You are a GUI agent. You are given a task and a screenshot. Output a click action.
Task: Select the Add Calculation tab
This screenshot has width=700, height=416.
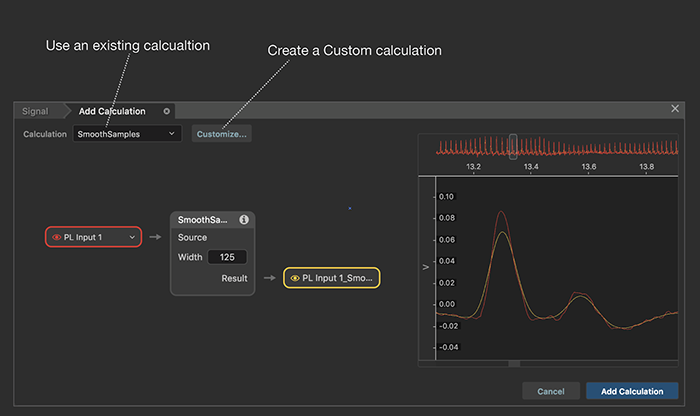click(x=112, y=111)
